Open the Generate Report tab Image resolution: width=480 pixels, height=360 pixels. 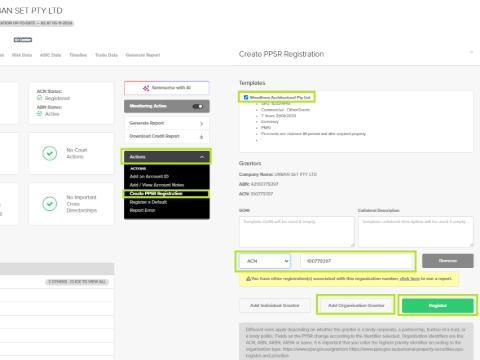(143, 55)
